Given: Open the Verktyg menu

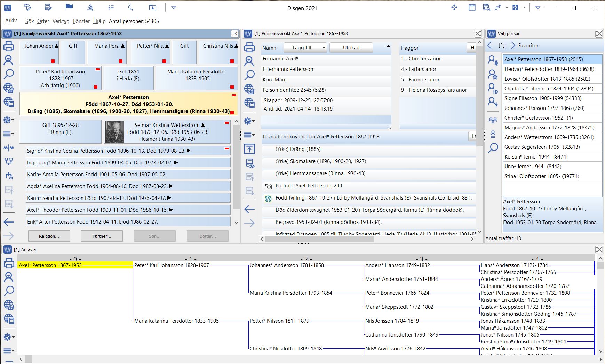Looking at the screenshot, I should click(61, 21).
